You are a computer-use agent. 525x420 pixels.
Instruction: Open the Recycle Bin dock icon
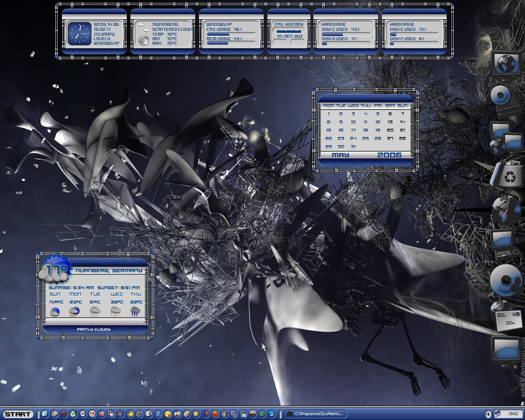(x=506, y=176)
